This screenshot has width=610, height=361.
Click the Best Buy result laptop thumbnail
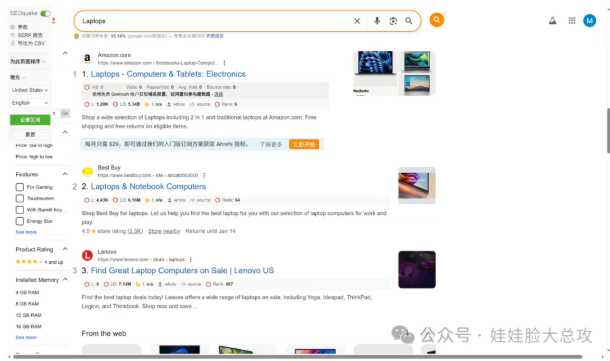click(417, 186)
